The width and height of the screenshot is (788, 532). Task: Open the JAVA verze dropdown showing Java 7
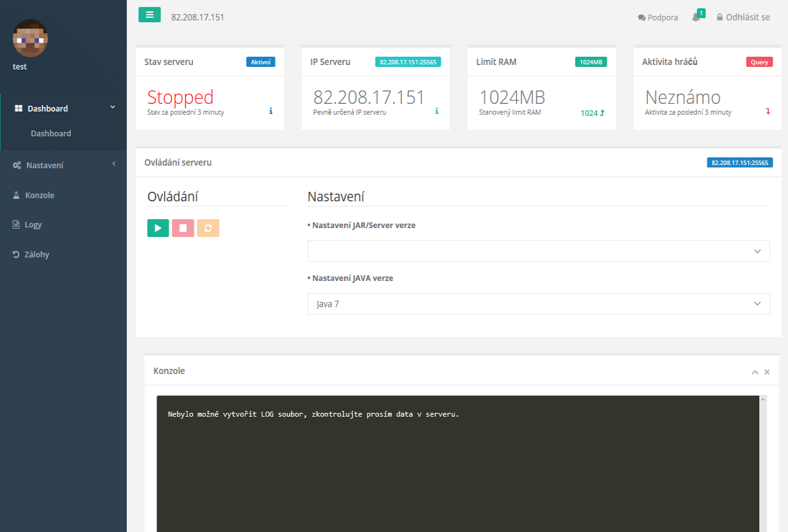(538, 304)
